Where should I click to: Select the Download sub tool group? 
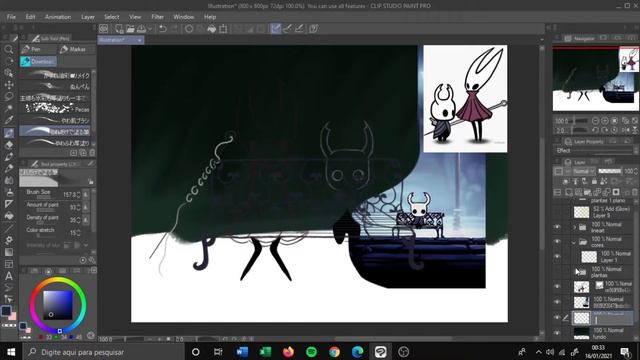38,61
